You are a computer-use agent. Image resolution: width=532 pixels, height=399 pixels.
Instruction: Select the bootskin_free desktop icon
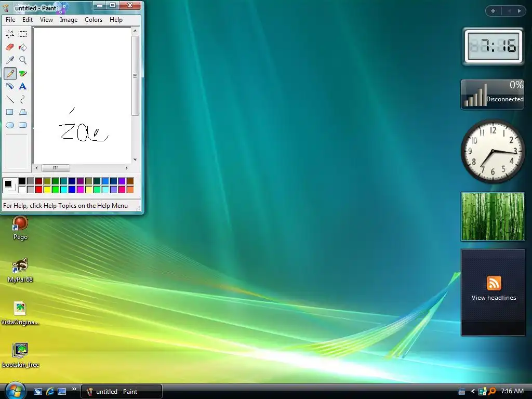20,355
